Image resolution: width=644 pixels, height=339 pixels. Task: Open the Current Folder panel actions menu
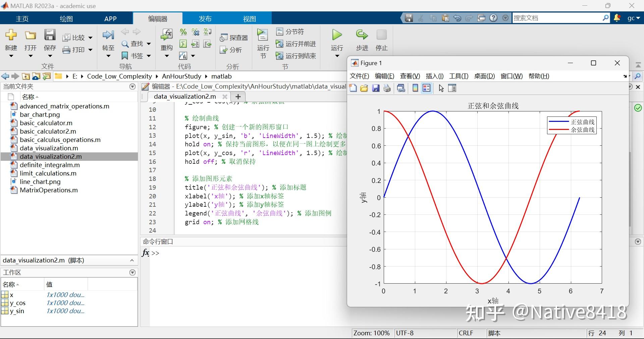(x=132, y=87)
